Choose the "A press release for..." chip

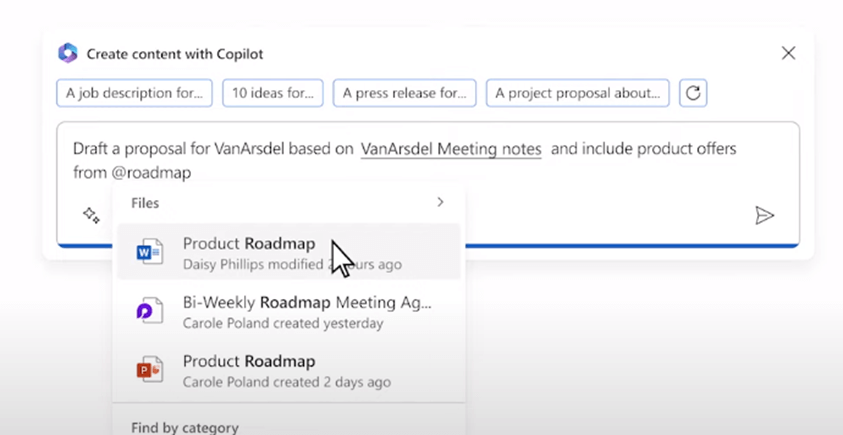point(404,93)
